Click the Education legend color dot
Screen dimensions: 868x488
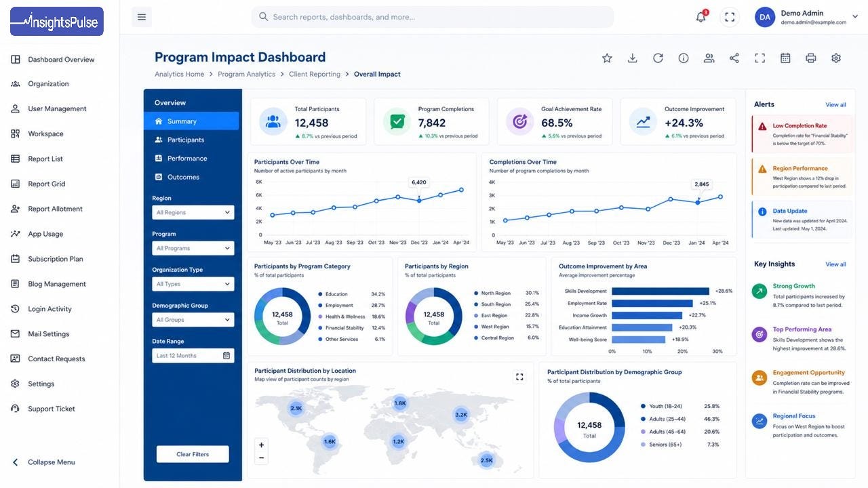pos(319,294)
